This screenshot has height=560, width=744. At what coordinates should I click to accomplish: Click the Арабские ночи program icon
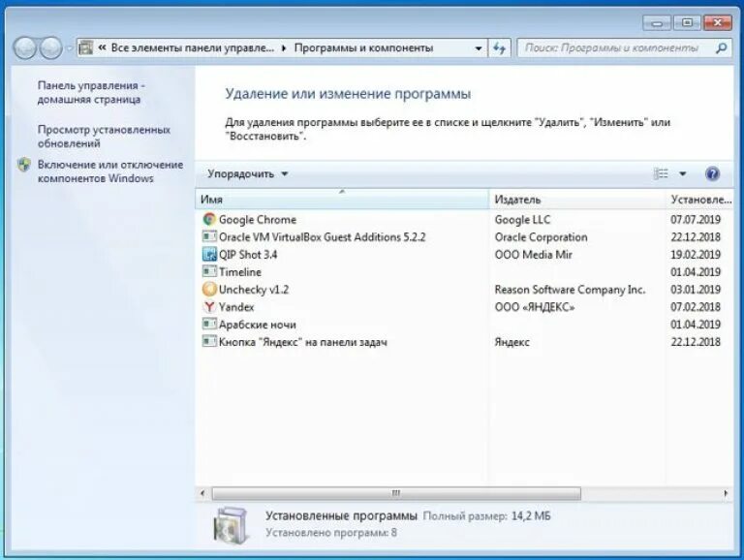coord(209,325)
